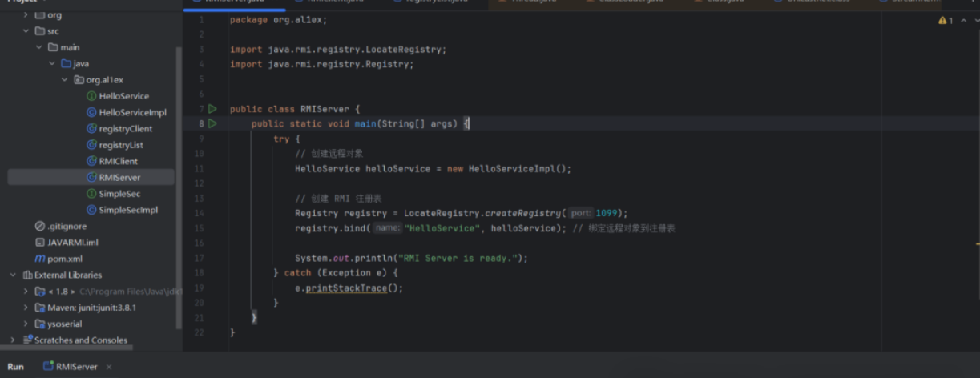Click the org.al1ex package icon
The width and height of the screenshot is (980, 378).
pos(79,80)
